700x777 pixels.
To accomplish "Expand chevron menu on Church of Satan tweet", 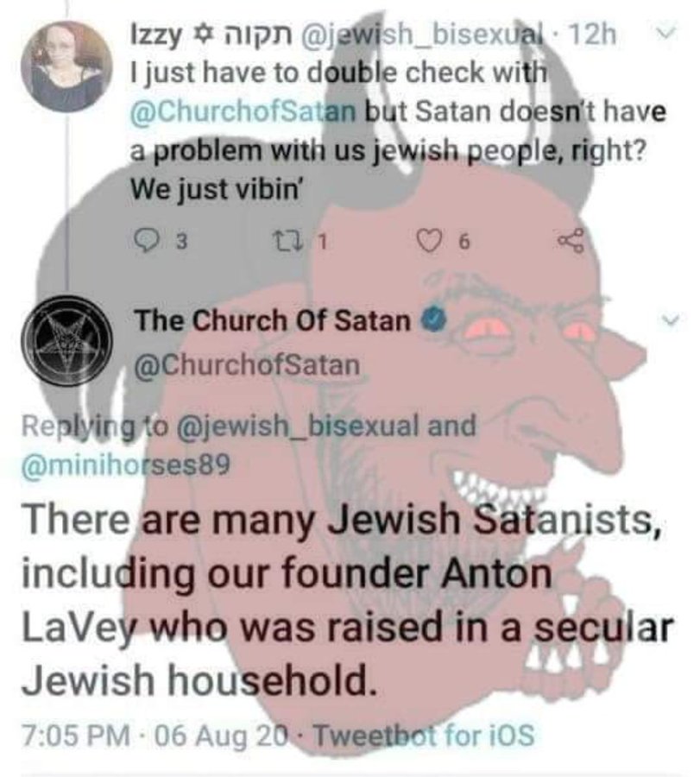I will [x=671, y=320].
